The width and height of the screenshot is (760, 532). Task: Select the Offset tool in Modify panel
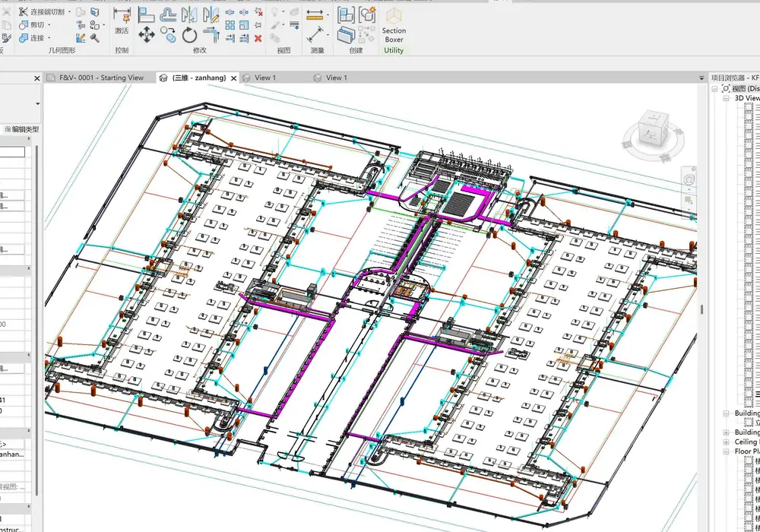coord(168,14)
